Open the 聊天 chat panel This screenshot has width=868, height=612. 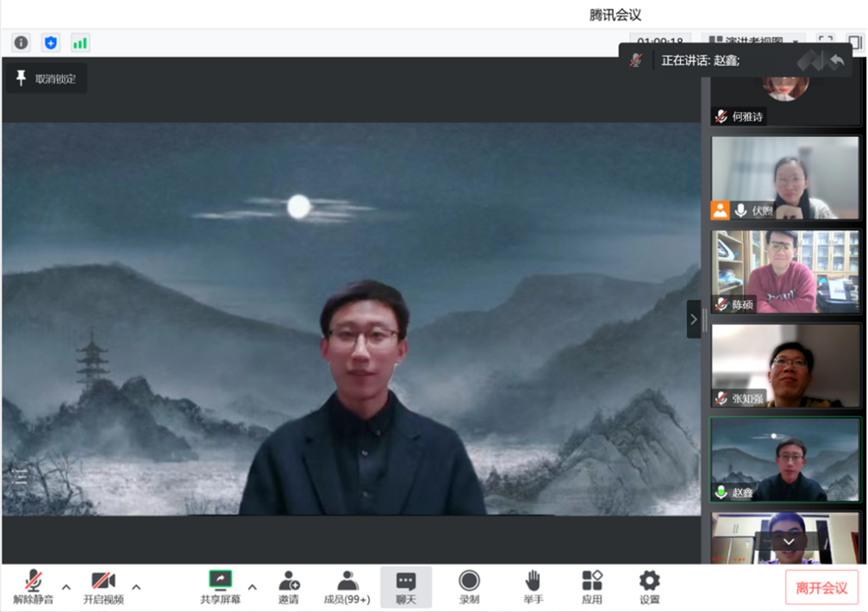pos(406,586)
